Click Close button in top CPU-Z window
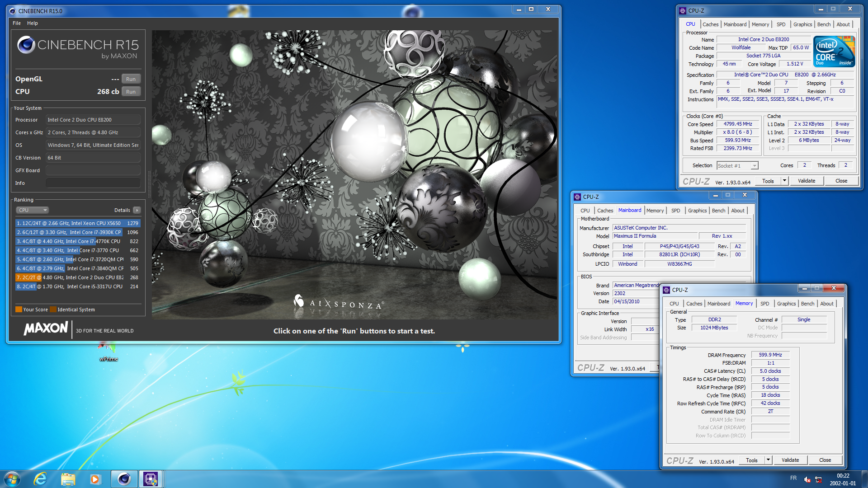Viewport: 868px width, 488px height. pyautogui.click(x=841, y=181)
